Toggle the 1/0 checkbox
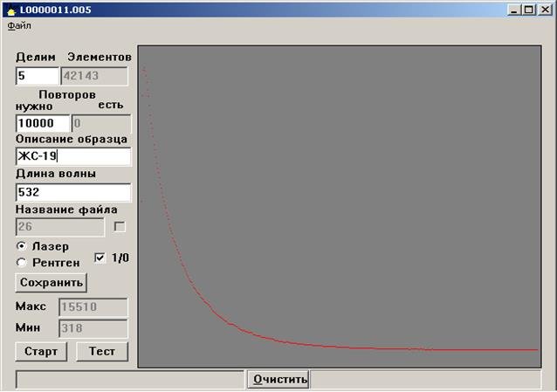Screen dimensions: 557x392 point(100,258)
